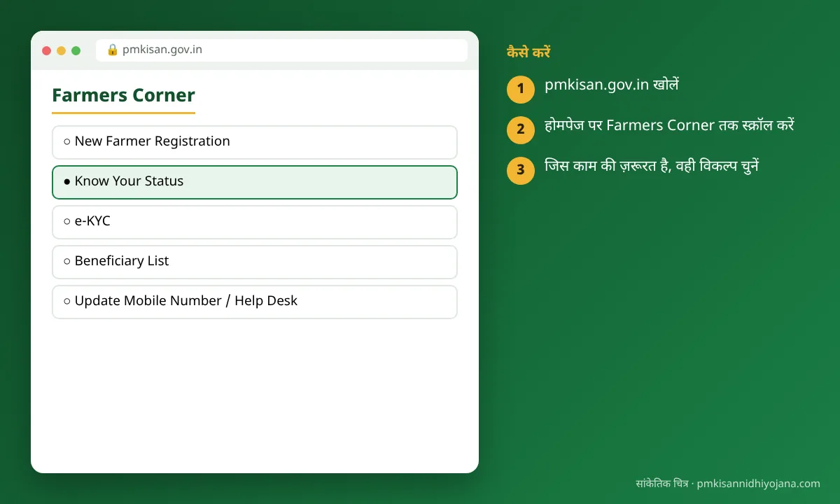The height and width of the screenshot is (504, 840).
Task: Click the step 2 number badge
Action: tap(521, 129)
